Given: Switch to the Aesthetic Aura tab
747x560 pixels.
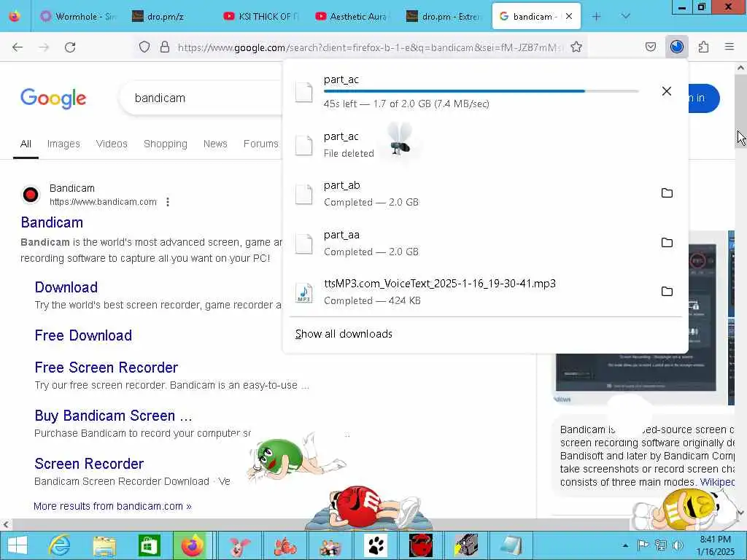Looking at the screenshot, I should tap(355, 17).
